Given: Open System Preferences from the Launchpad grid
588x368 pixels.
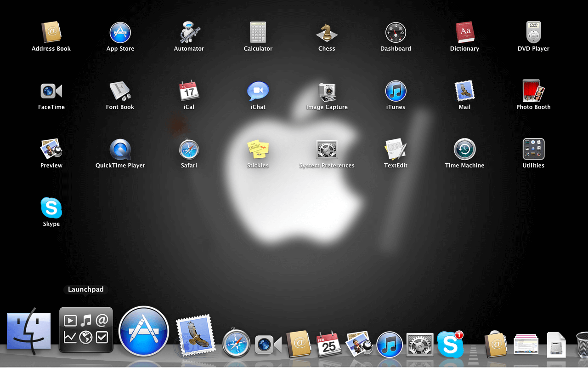Looking at the screenshot, I should 327,149.
